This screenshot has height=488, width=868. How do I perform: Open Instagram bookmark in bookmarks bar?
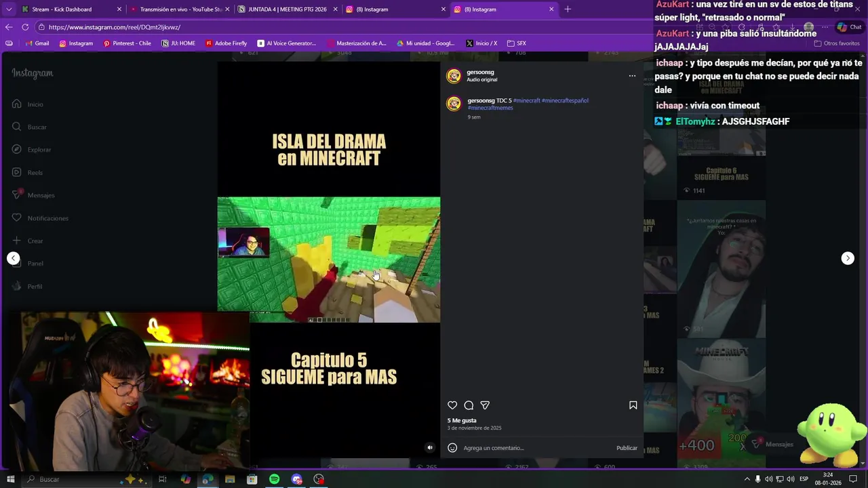(x=76, y=43)
